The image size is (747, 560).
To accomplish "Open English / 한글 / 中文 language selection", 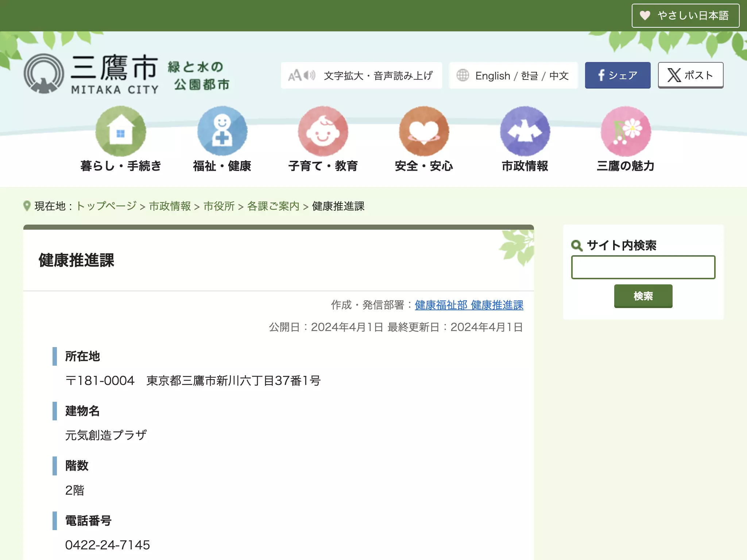I will point(513,75).
